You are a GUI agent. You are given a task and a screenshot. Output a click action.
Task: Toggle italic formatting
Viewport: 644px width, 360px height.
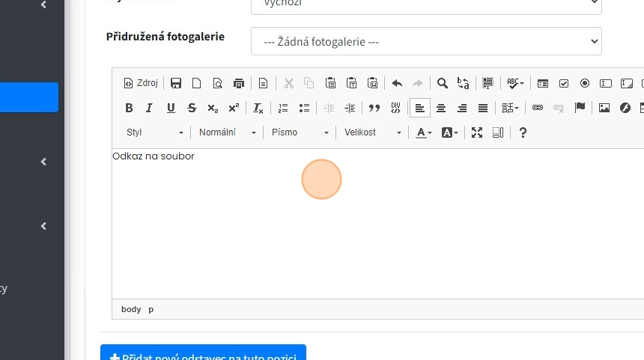coord(150,108)
